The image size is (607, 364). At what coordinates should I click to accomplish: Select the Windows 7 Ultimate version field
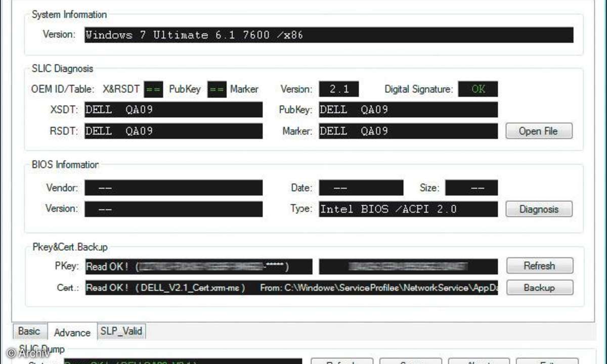[x=329, y=35]
